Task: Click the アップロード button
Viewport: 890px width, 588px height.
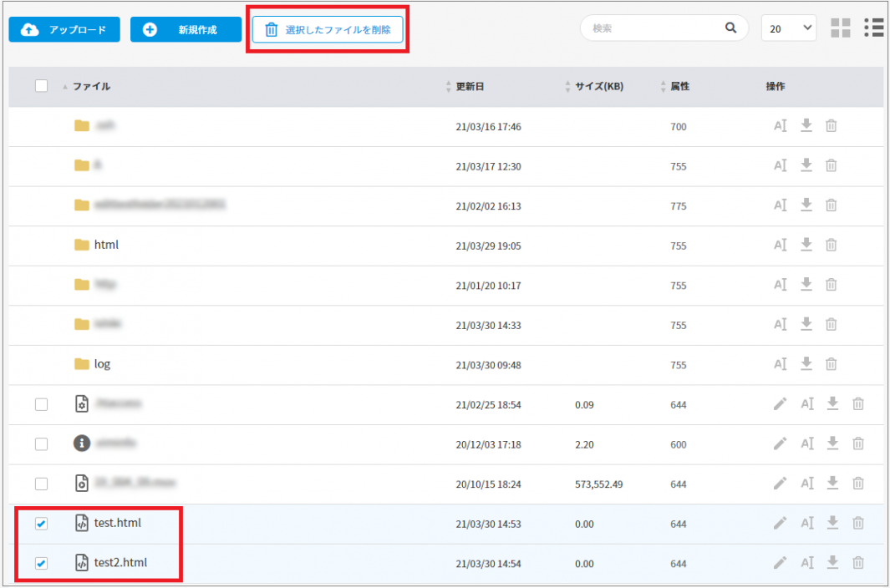Action: tap(64, 30)
